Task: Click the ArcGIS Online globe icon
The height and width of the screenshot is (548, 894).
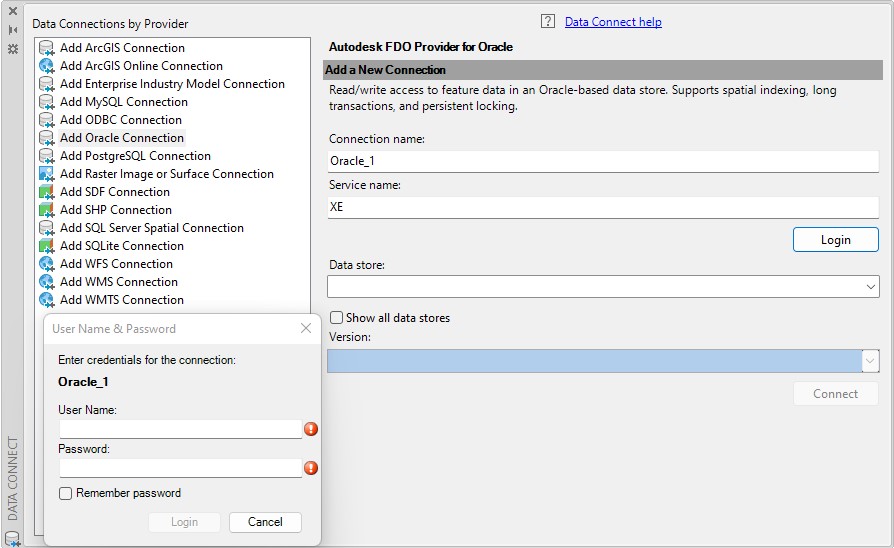Action: pos(46,66)
